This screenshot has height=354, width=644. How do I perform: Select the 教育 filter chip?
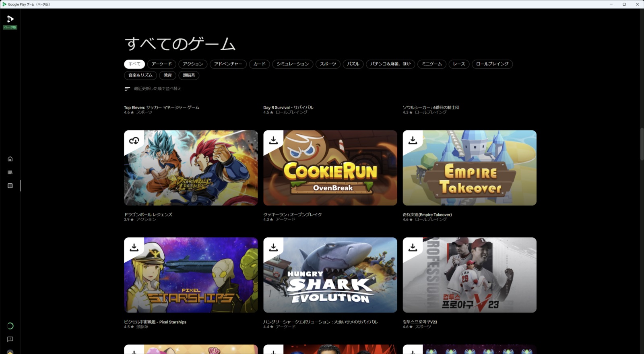click(168, 75)
